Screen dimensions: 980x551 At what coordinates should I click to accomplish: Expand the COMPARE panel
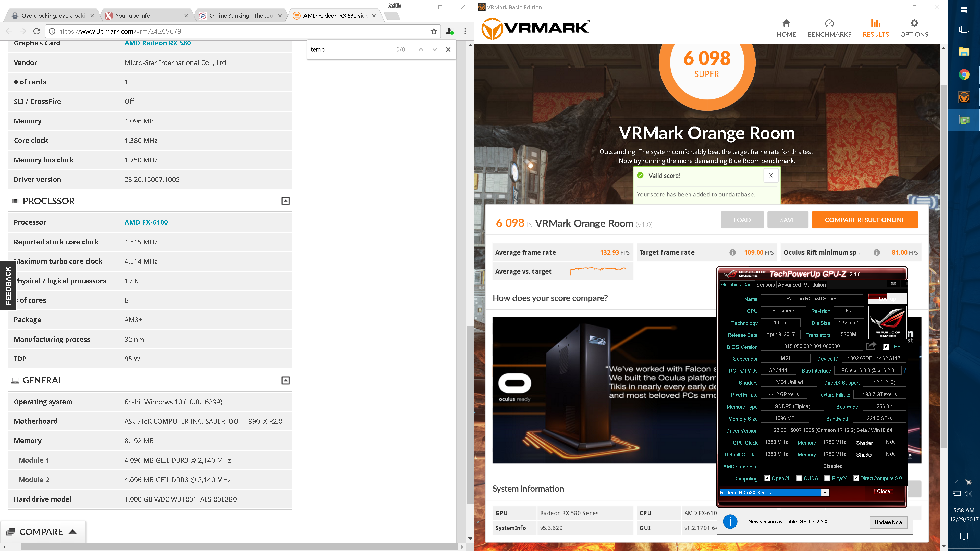pos(43,532)
